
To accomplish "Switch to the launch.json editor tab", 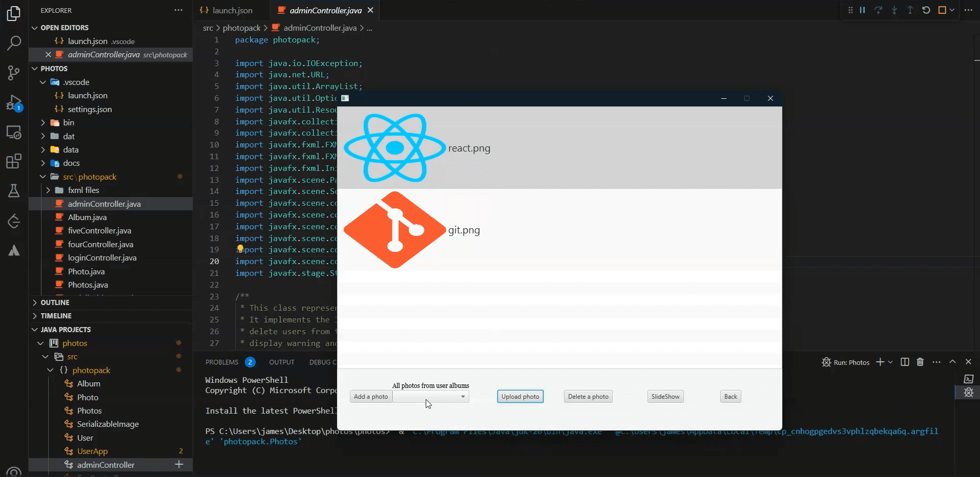I will point(232,10).
